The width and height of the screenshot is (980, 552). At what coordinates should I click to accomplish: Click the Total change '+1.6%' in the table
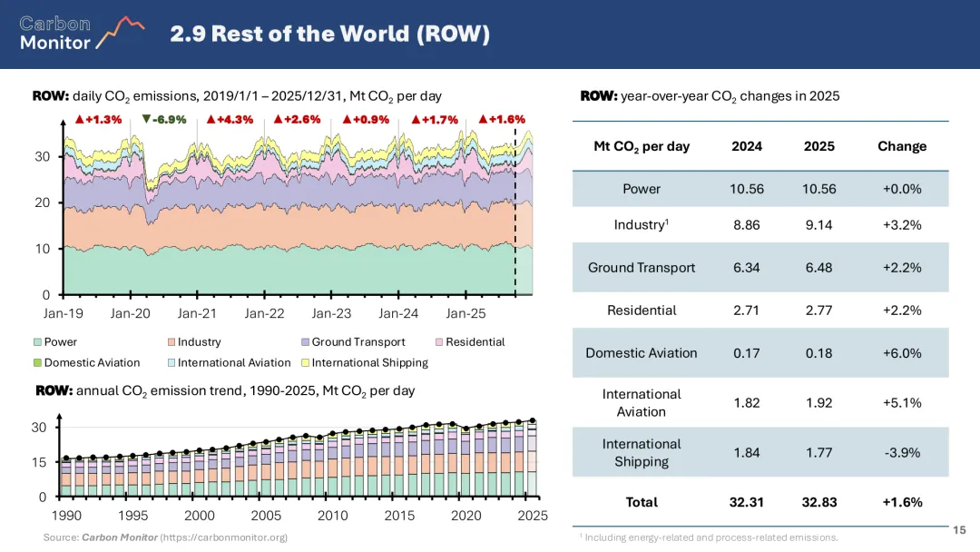click(902, 502)
